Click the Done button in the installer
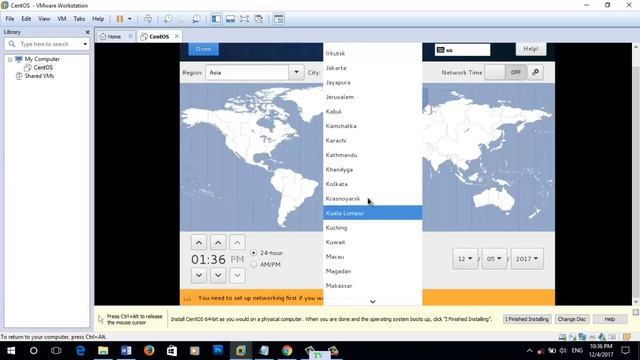This screenshot has height=360, width=640. [x=203, y=49]
